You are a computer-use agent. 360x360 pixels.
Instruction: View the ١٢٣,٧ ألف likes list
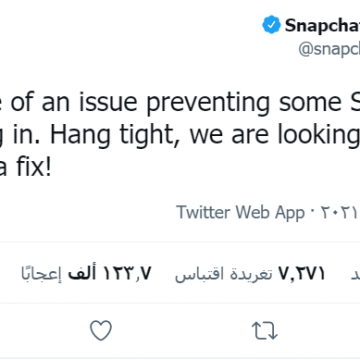point(86,274)
